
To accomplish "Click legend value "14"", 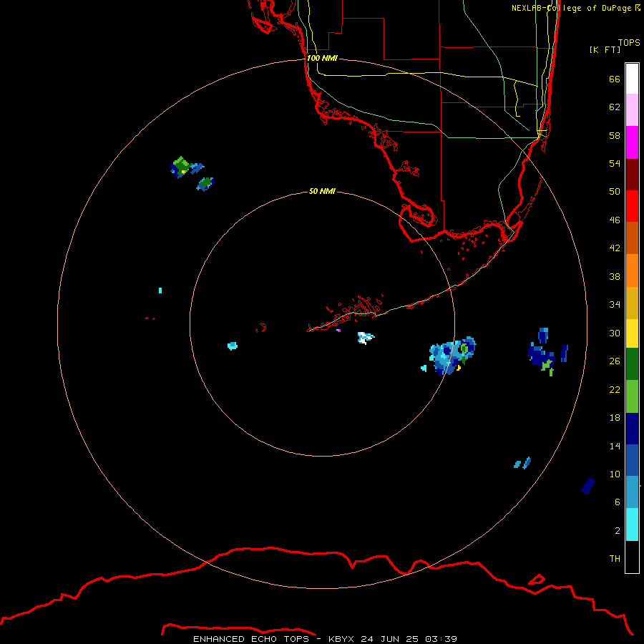I will 615,446.
